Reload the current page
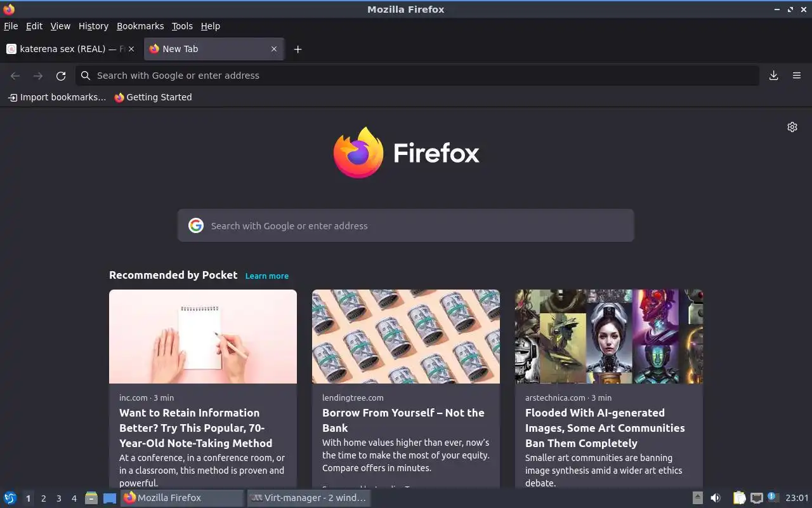 coord(61,76)
